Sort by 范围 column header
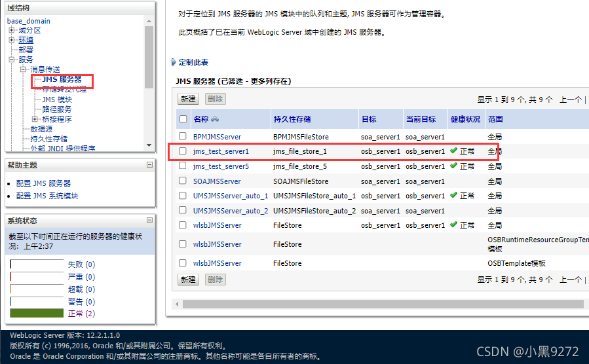This screenshot has height=364, width=589. (x=495, y=119)
